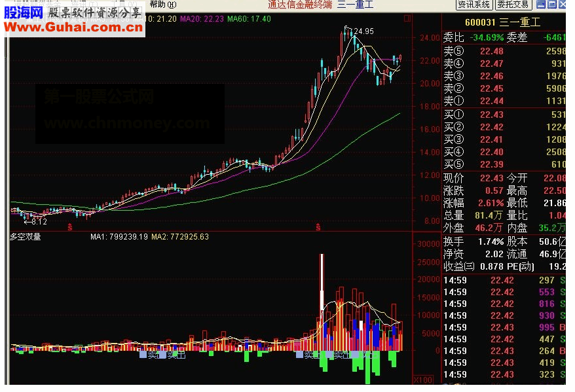The width and height of the screenshot is (575, 392).
Task: Click the 收益(三) value 0.878
Action: [492, 267]
